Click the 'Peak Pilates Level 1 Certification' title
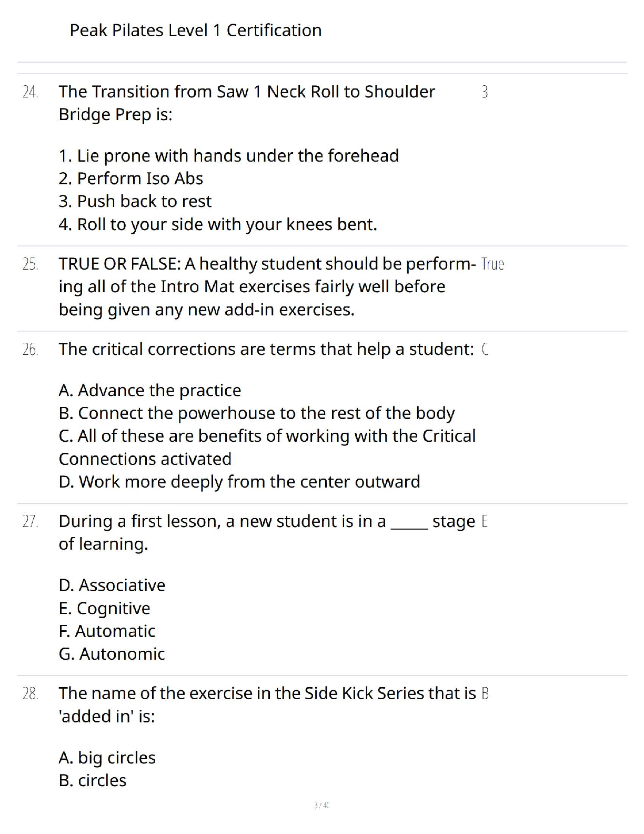 point(195,31)
